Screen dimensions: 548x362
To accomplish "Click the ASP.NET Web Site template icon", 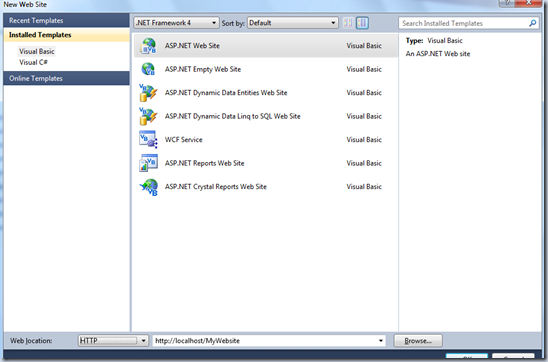I will click(x=148, y=46).
